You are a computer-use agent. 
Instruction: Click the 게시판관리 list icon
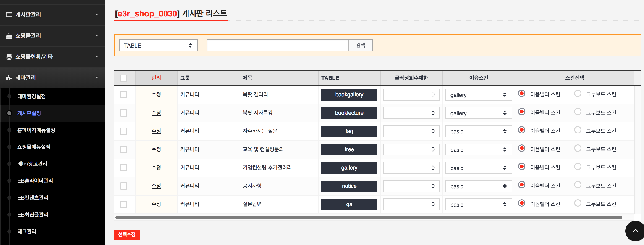click(9, 15)
